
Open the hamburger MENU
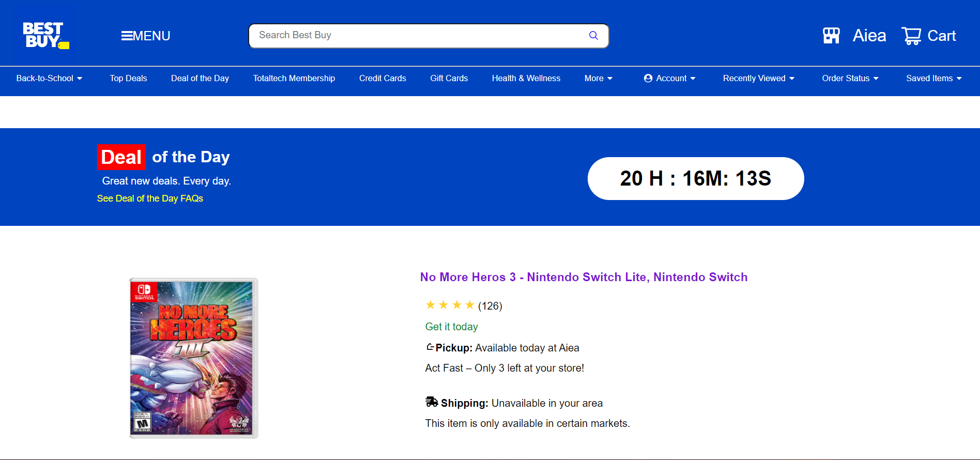pos(145,36)
